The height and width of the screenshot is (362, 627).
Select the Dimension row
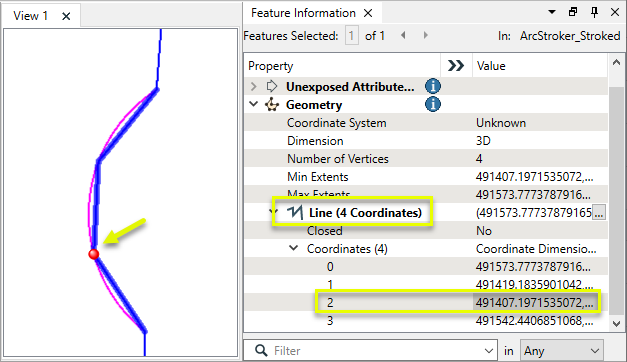tap(426, 141)
